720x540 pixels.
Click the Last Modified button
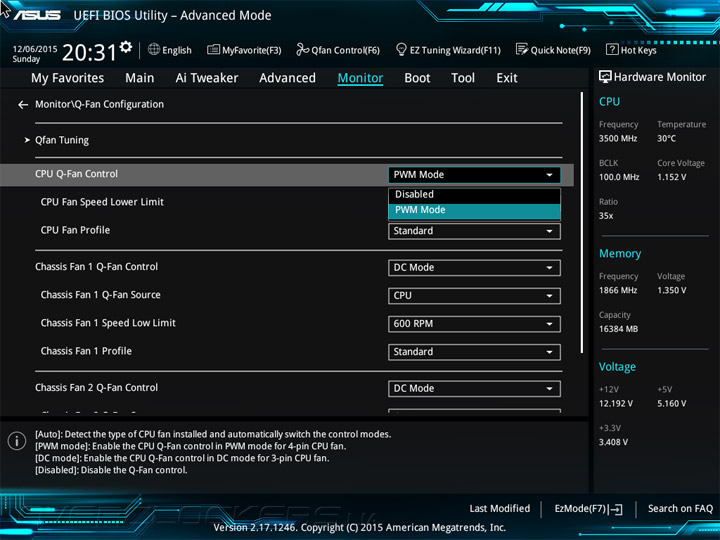(x=500, y=509)
